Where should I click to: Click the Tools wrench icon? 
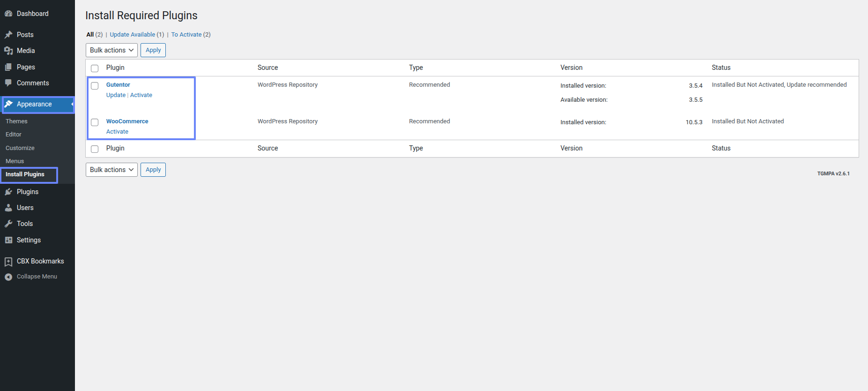[x=8, y=224]
